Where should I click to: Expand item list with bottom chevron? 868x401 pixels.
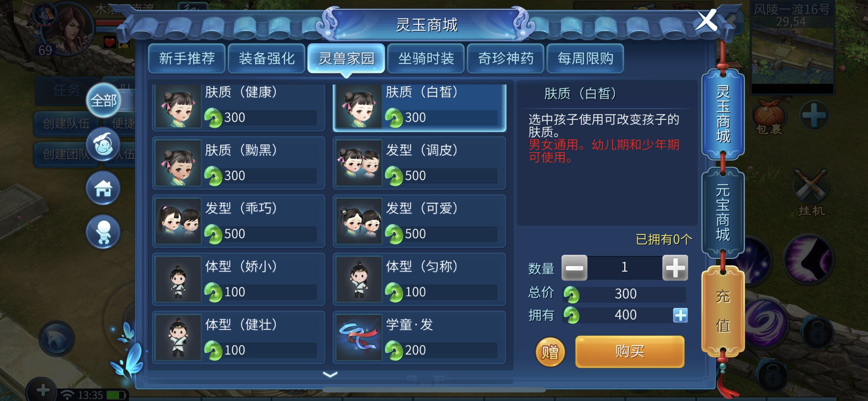point(330,375)
